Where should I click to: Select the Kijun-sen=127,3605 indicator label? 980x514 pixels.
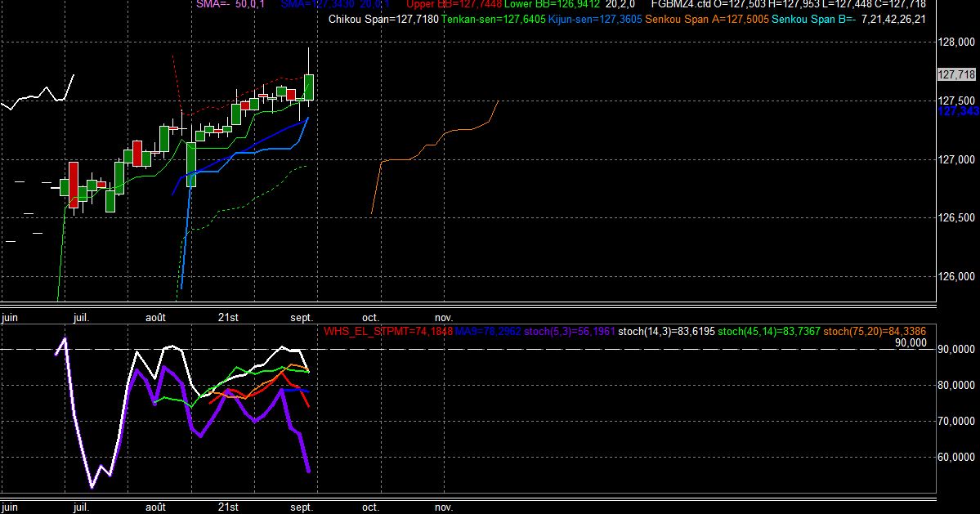(x=595, y=20)
